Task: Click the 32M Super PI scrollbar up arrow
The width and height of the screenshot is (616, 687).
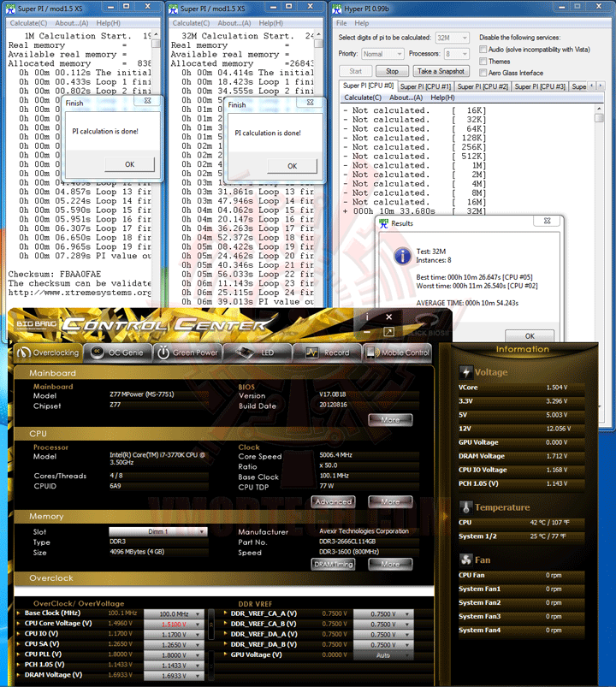Action: tap(318, 34)
